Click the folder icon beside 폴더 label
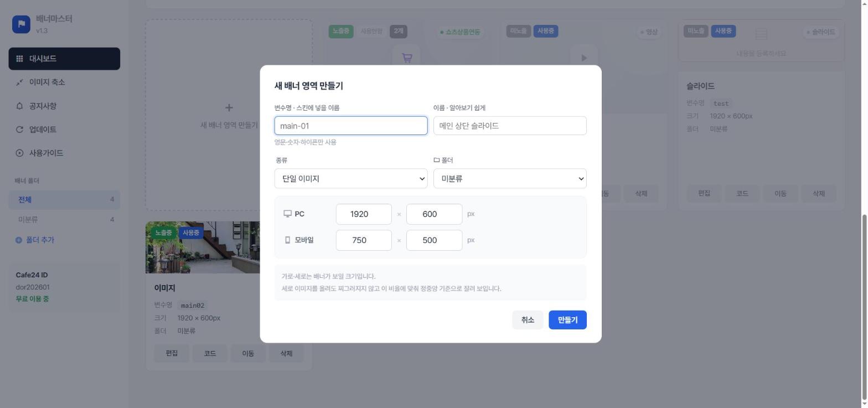Viewport: 868px width, 408px height. [x=437, y=161]
